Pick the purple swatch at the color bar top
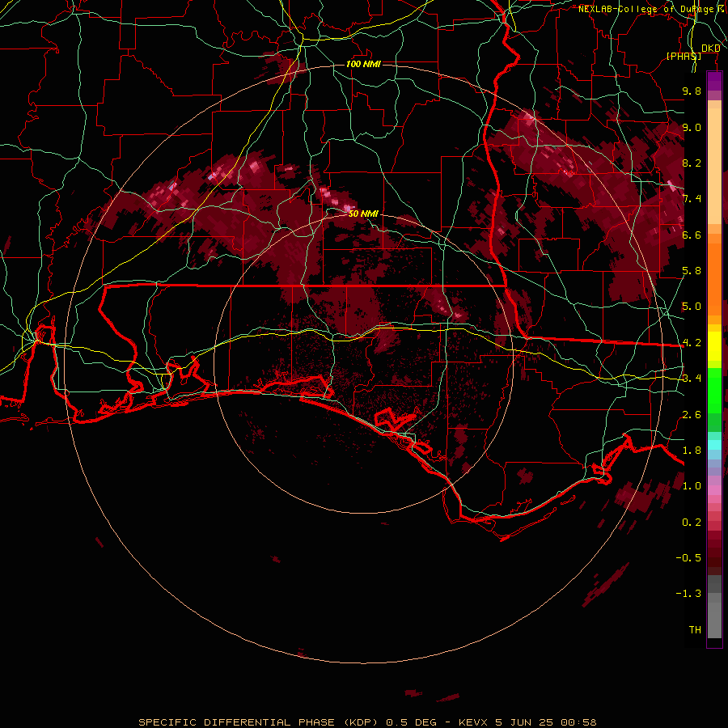 click(x=714, y=81)
